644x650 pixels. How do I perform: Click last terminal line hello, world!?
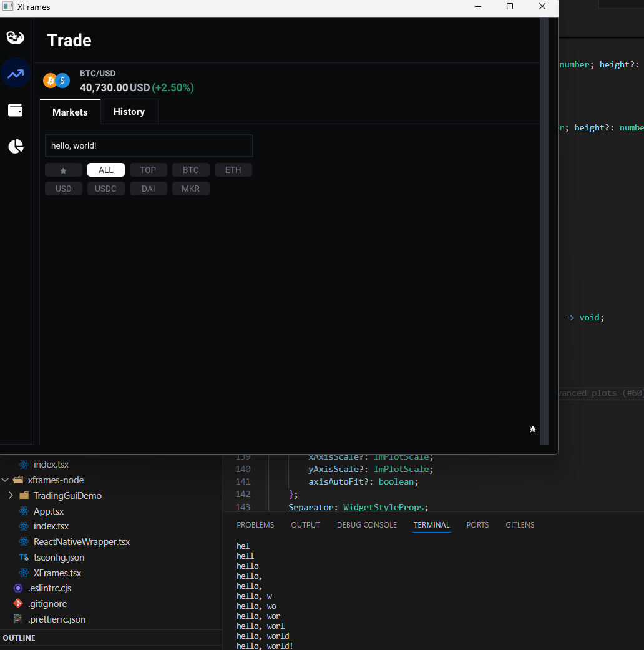[x=265, y=646]
